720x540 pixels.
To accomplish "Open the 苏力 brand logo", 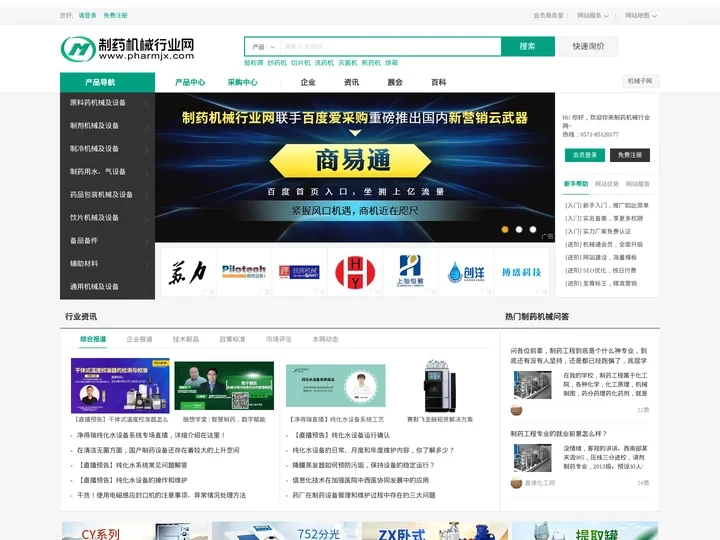I will pyautogui.click(x=188, y=272).
